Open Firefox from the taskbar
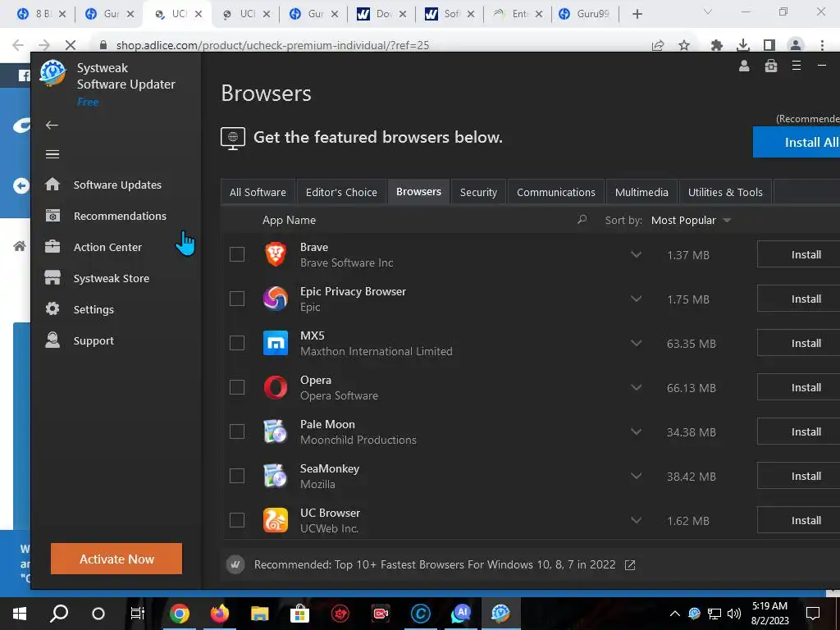 point(219,614)
